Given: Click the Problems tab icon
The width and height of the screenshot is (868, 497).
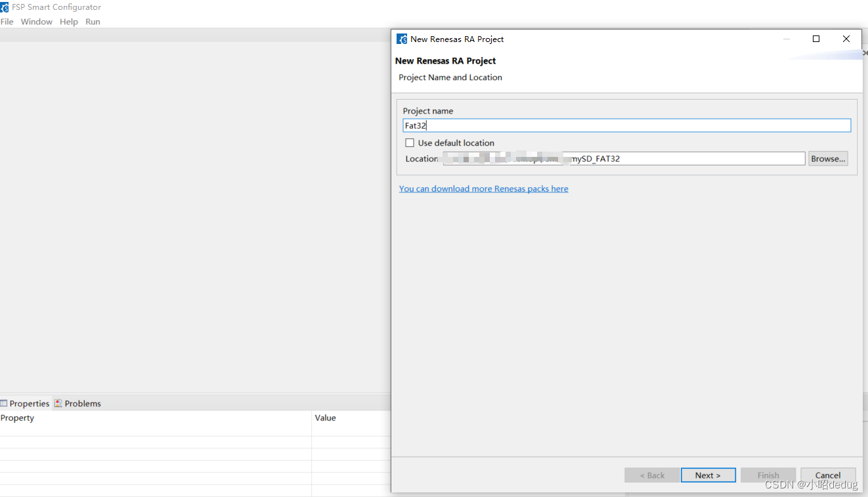Looking at the screenshot, I should (58, 403).
